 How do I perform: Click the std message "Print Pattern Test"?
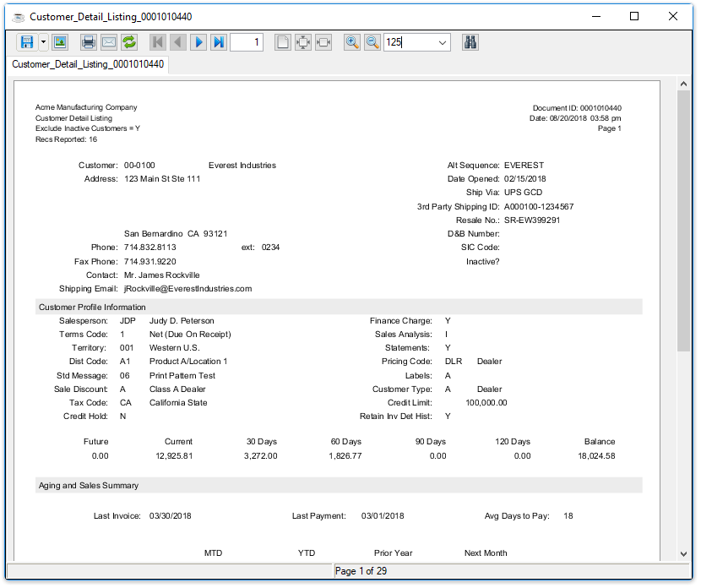(182, 376)
